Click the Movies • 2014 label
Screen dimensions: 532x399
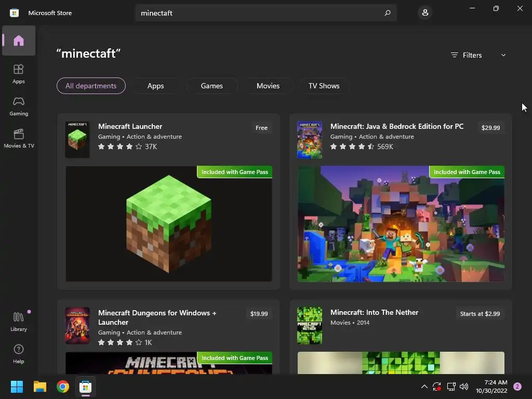tap(350, 323)
